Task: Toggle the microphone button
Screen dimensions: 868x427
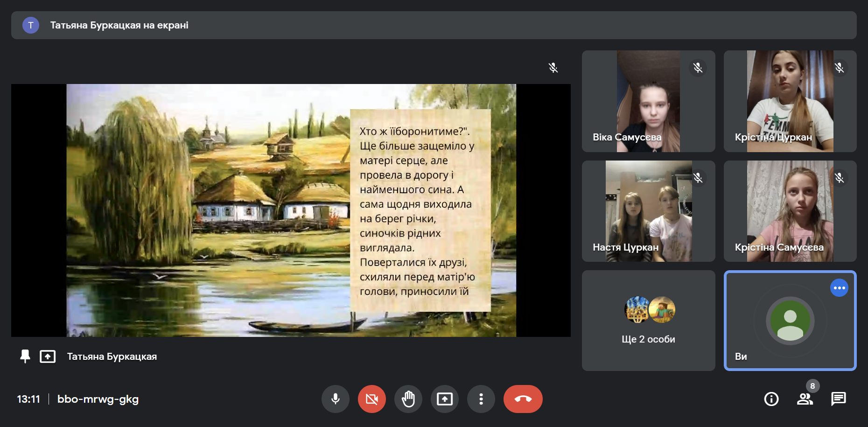Action: 335,399
